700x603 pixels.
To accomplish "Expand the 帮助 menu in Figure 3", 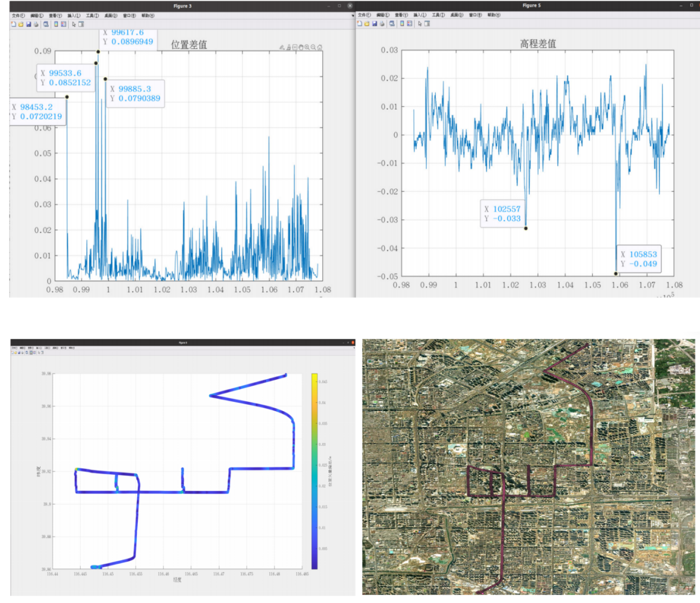I will tap(148, 16).
